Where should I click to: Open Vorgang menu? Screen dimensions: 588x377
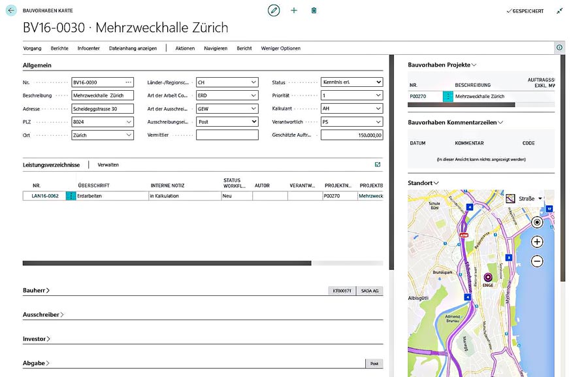pos(32,48)
